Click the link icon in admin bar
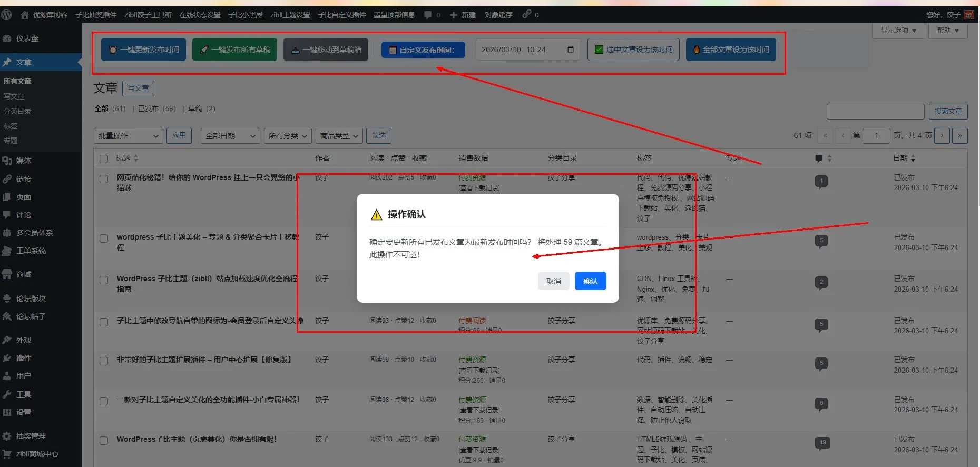Image resolution: width=980 pixels, height=467 pixels. pyautogui.click(x=526, y=14)
